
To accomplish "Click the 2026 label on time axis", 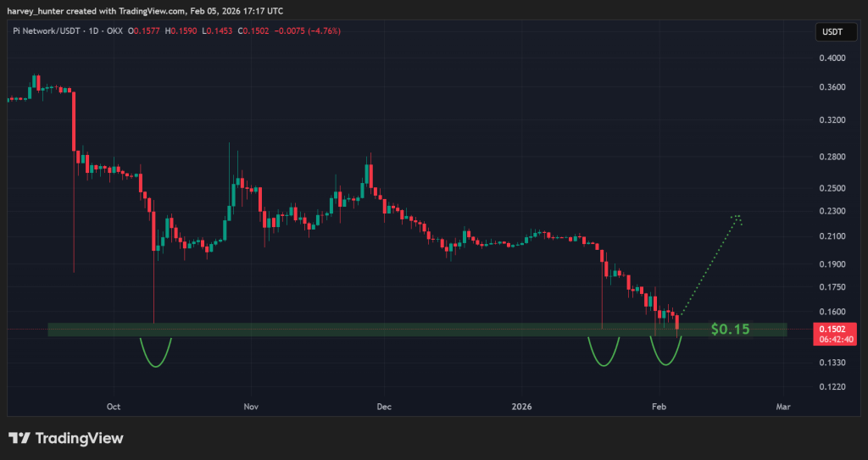I will (524, 407).
